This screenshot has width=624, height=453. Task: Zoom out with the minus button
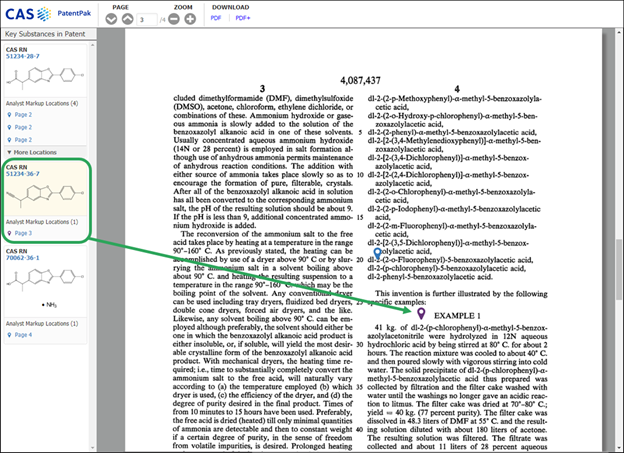coord(174,19)
